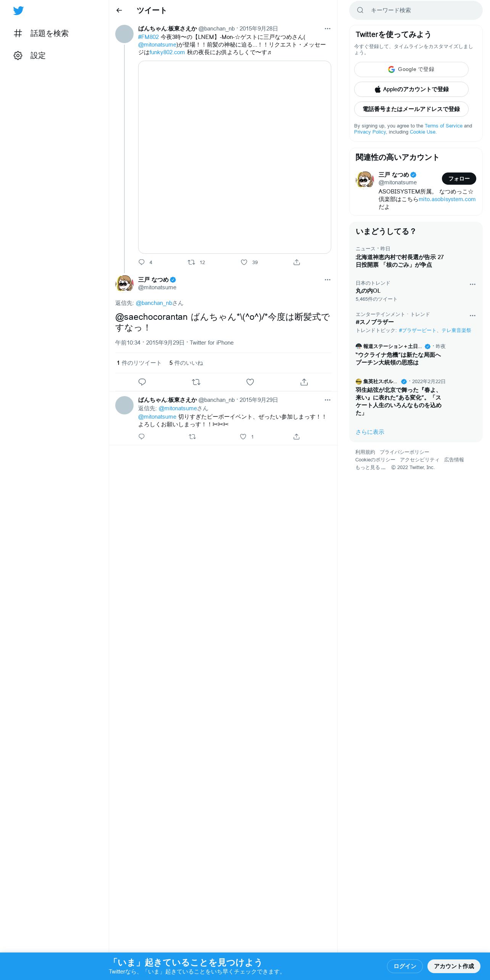Open more options on first banchan_nb tweet
This screenshot has width=490, height=980.
(327, 29)
